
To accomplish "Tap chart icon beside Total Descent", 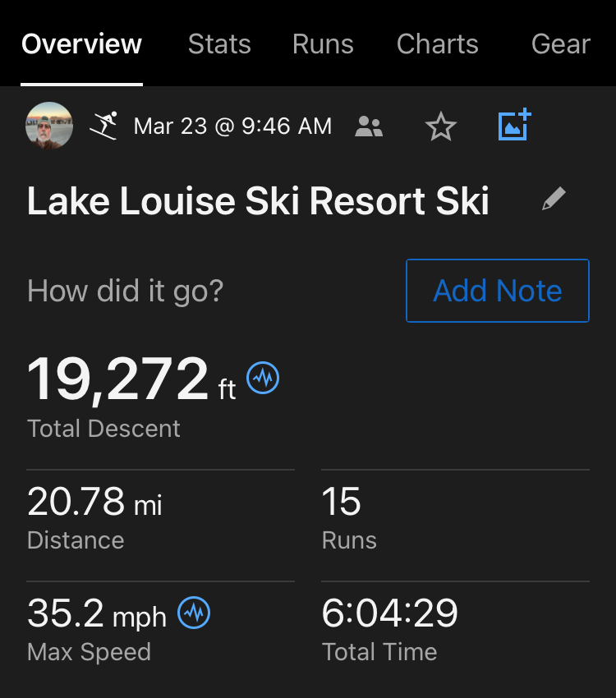I will click(263, 379).
